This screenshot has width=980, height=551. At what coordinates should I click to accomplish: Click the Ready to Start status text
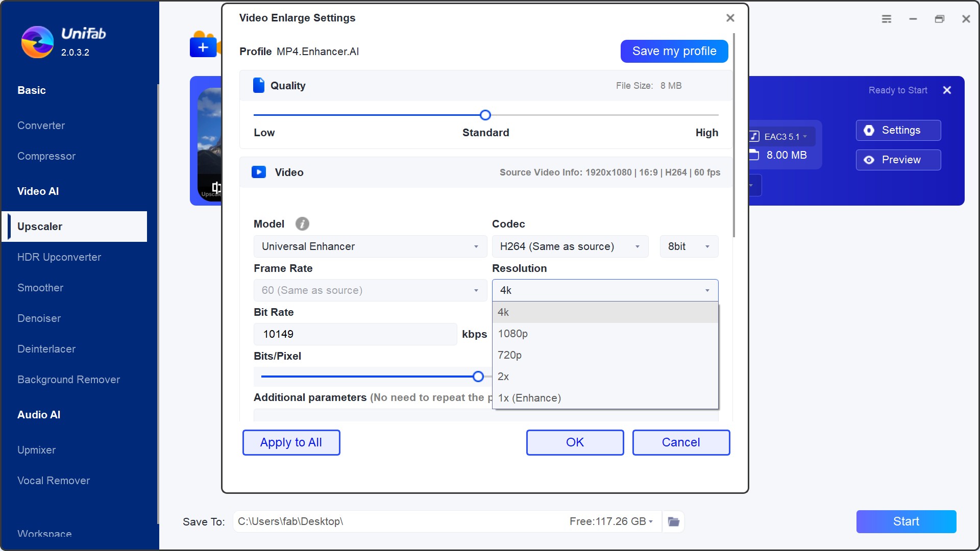[x=898, y=90]
